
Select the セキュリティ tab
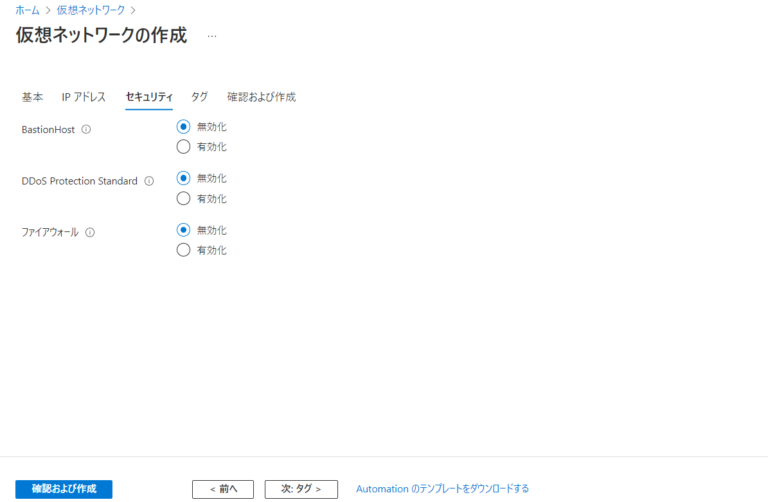pos(149,97)
